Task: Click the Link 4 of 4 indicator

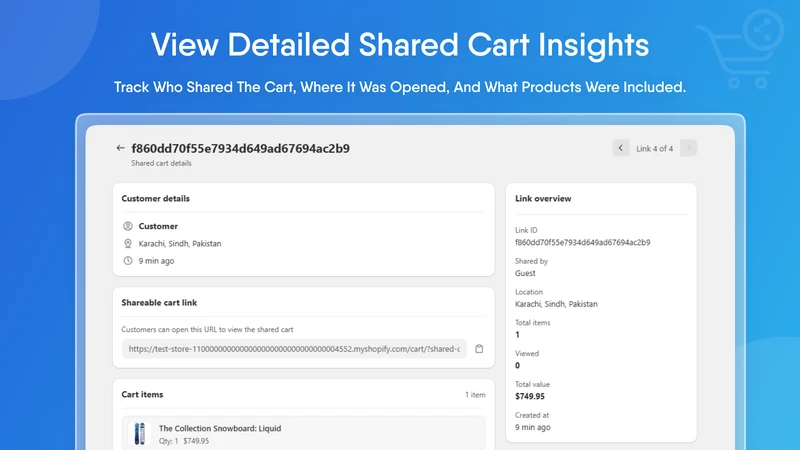Action: pyautogui.click(x=655, y=148)
